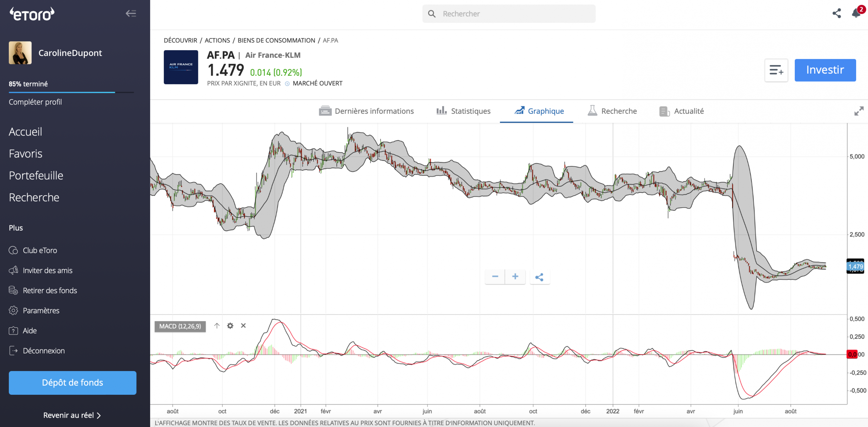Switch to the Recherche flask tab
868x427 pixels.
[x=612, y=111]
